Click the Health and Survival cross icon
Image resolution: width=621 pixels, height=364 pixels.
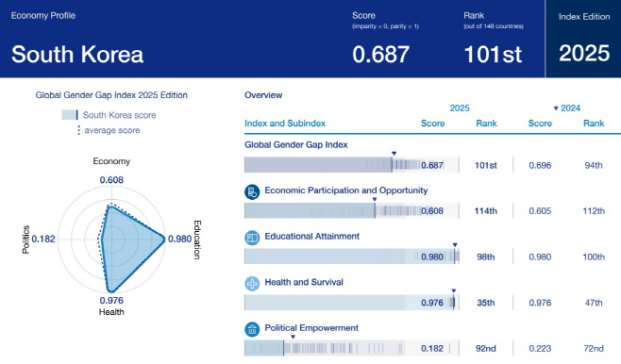252,284
